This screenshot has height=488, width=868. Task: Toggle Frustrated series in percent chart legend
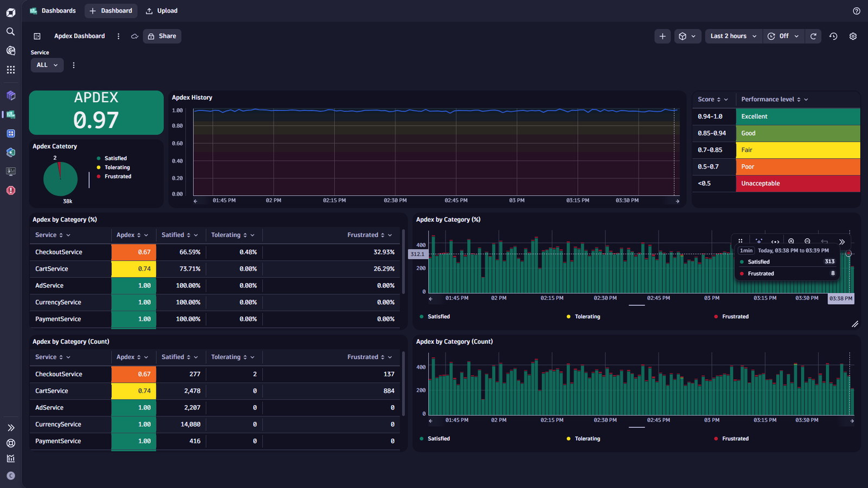coord(731,317)
